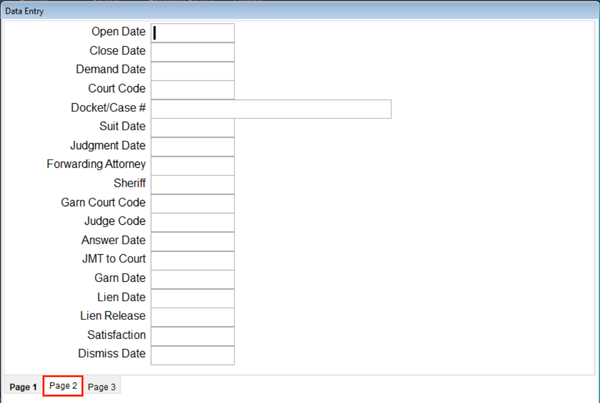This screenshot has width=600, height=403.
Task: Go to the Page 1 tab
Action: click(x=23, y=387)
